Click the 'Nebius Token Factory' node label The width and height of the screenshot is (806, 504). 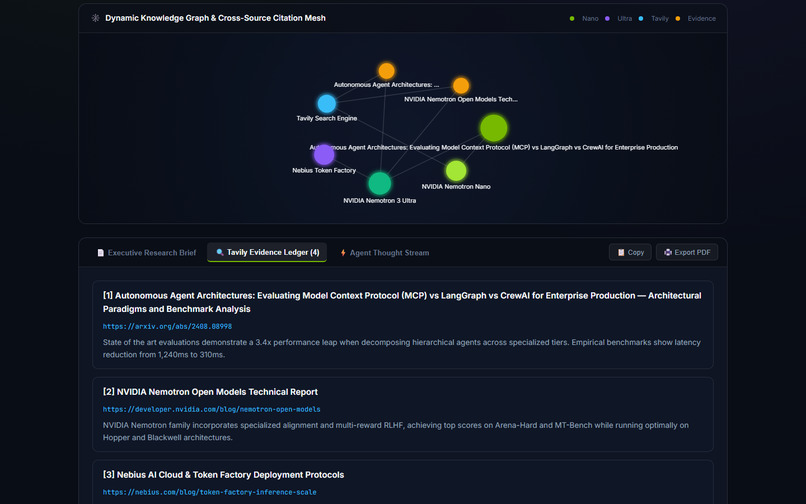(324, 170)
